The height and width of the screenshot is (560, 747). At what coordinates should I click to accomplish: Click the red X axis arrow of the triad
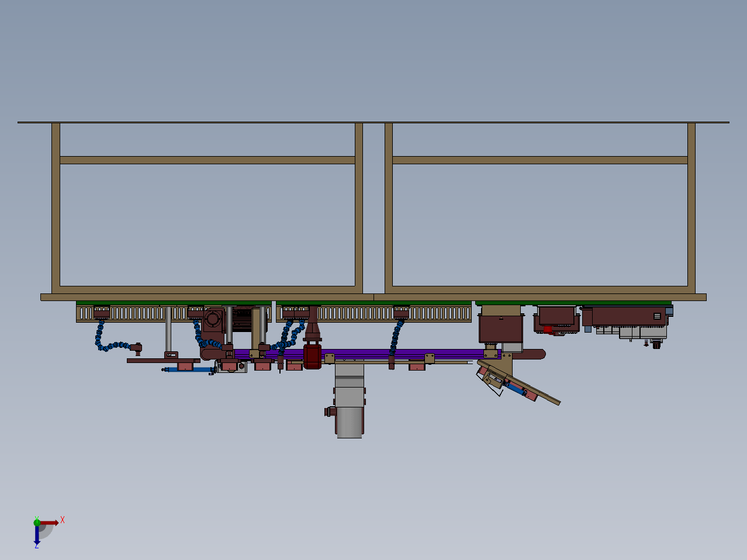(49, 522)
